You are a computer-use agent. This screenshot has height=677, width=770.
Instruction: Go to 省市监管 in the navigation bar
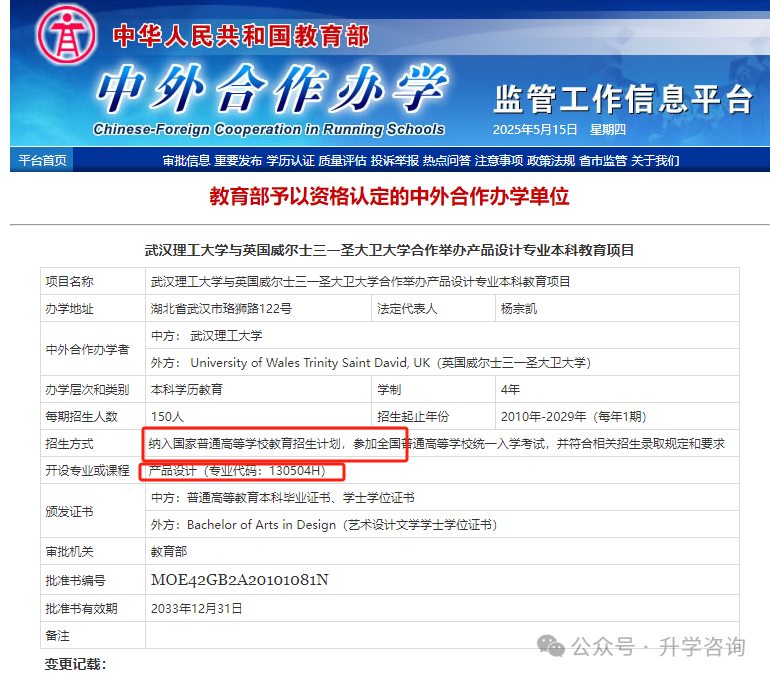pos(603,161)
